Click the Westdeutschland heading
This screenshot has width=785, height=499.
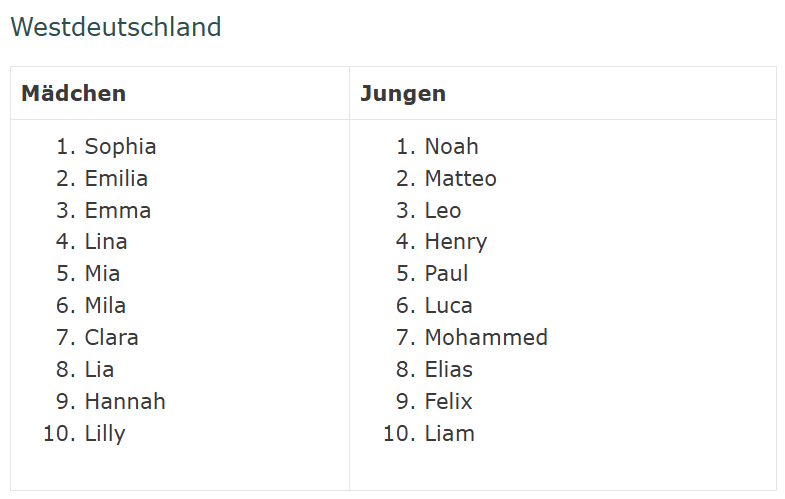click(x=115, y=27)
